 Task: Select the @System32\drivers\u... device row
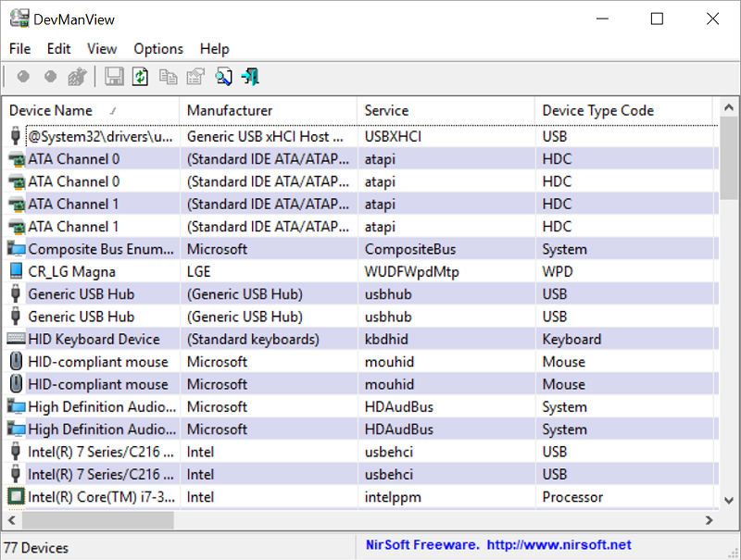coord(361,136)
